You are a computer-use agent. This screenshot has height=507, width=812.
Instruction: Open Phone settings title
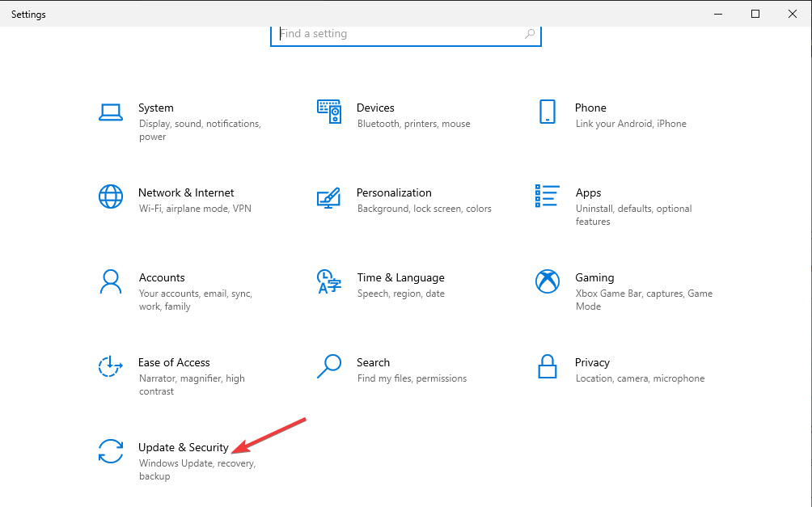590,108
